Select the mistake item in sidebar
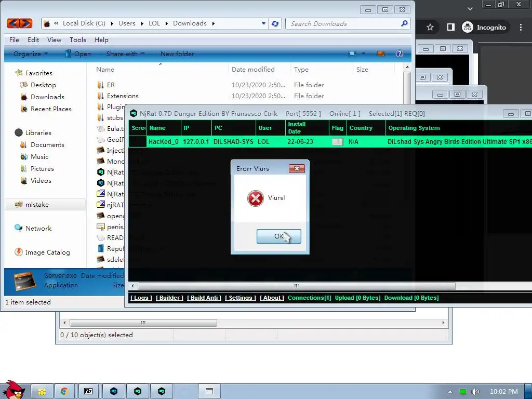The image size is (532, 399). click(45, 204)
